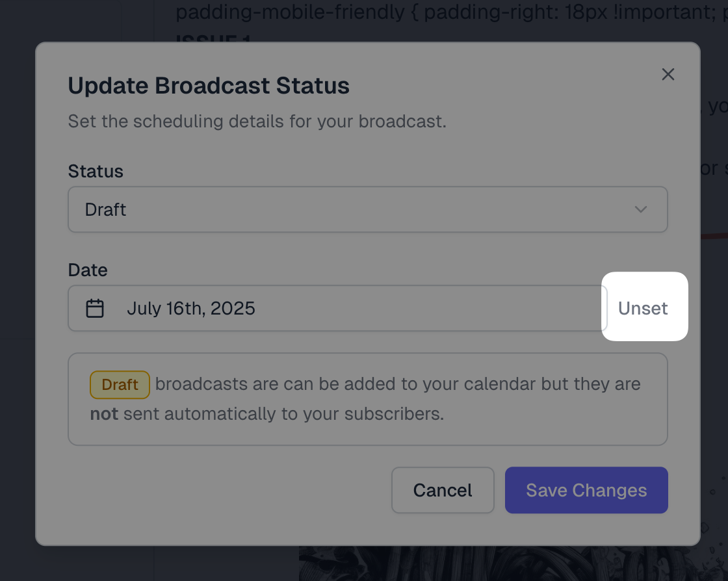
Task: Click the bold word not in the info text
Action: [x=104, y=414]
